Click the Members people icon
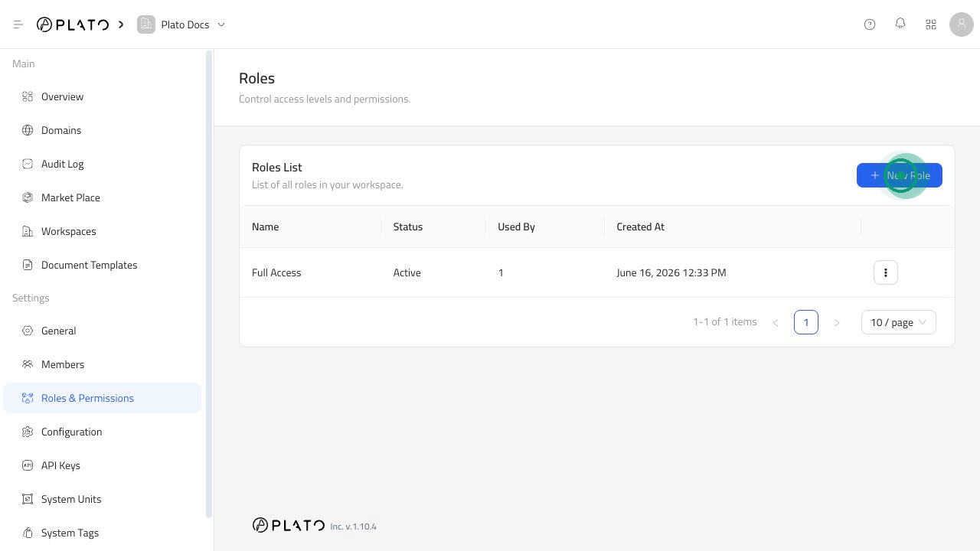This screenshot has width=980, height=551. (28, 364)
